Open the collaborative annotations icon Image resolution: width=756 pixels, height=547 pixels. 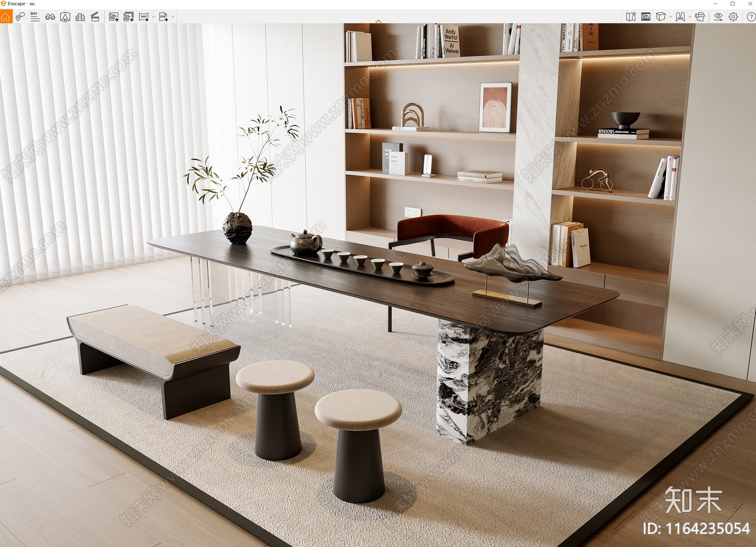point(20,17)
